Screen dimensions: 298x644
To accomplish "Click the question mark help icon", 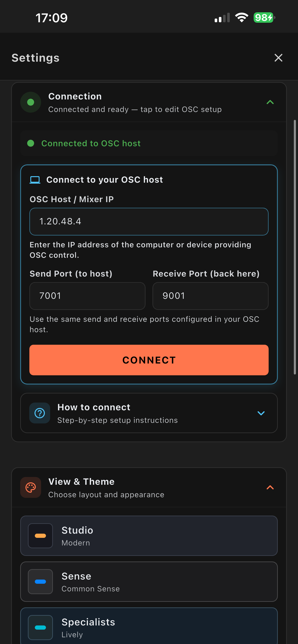I will (39, 413).
